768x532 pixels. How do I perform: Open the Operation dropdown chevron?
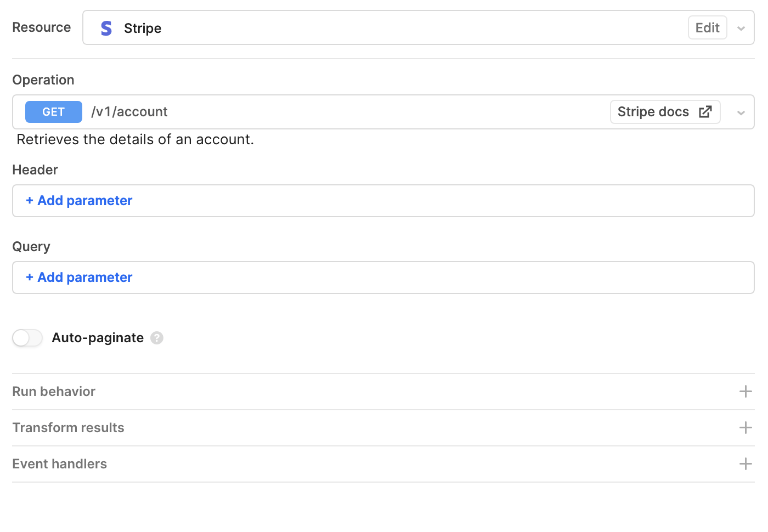pyautogui.click(x=741, y=112)
